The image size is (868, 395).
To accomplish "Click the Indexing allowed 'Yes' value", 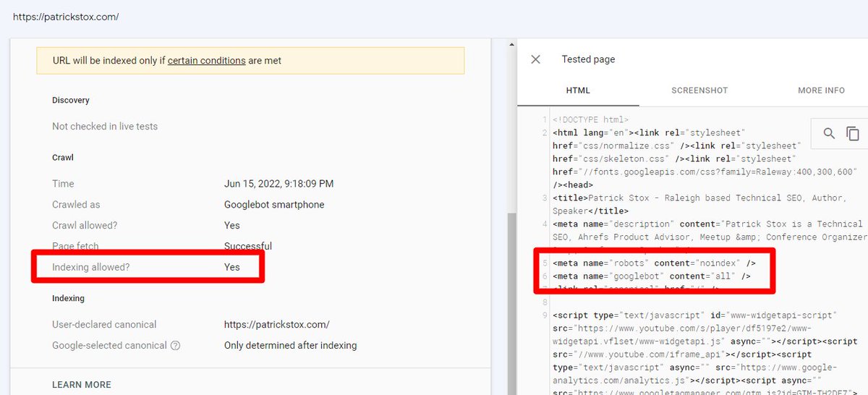I will coord(231,267).
